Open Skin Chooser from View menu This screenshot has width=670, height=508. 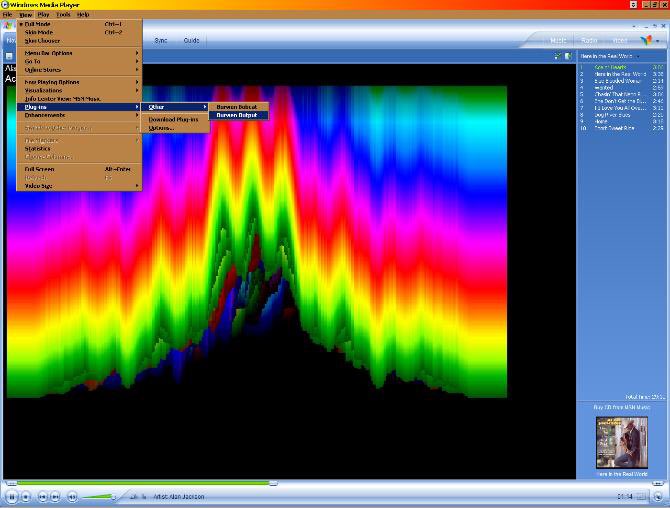pyautogui.click(x=79, y=41)
